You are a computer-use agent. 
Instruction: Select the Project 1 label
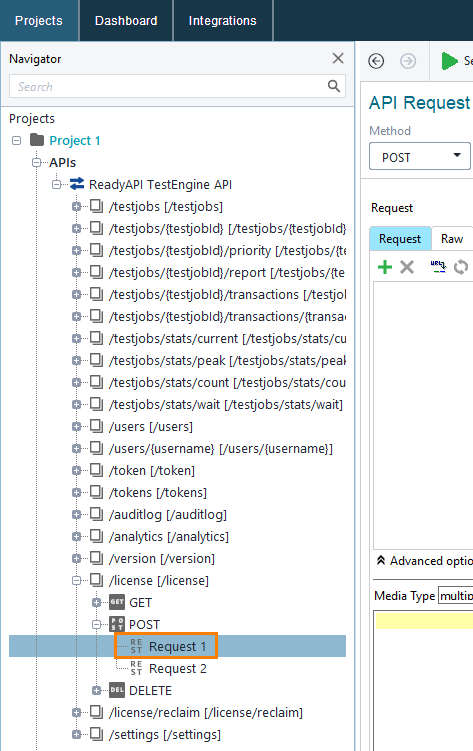click(75, 140)
